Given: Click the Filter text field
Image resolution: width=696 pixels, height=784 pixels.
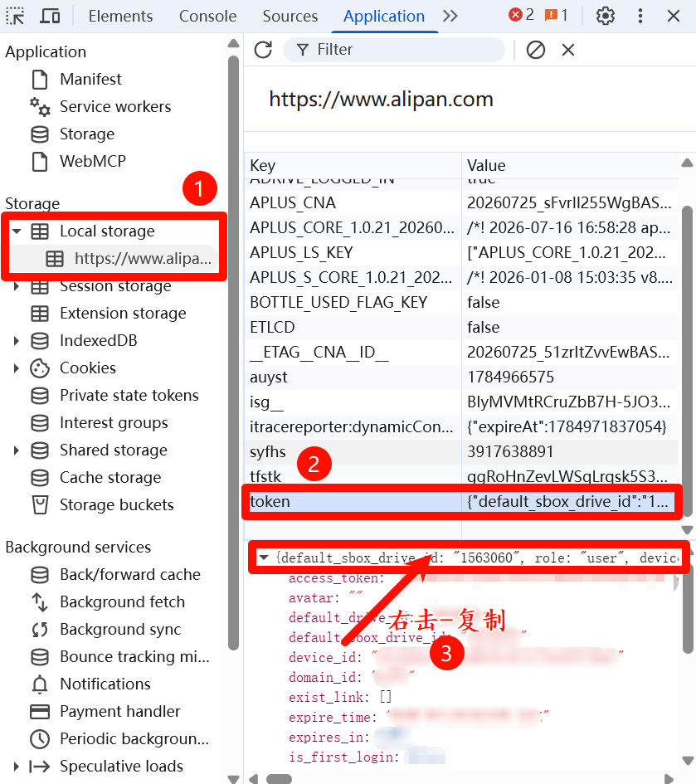Looking at the screenshot, I should [x=394, y=50].
